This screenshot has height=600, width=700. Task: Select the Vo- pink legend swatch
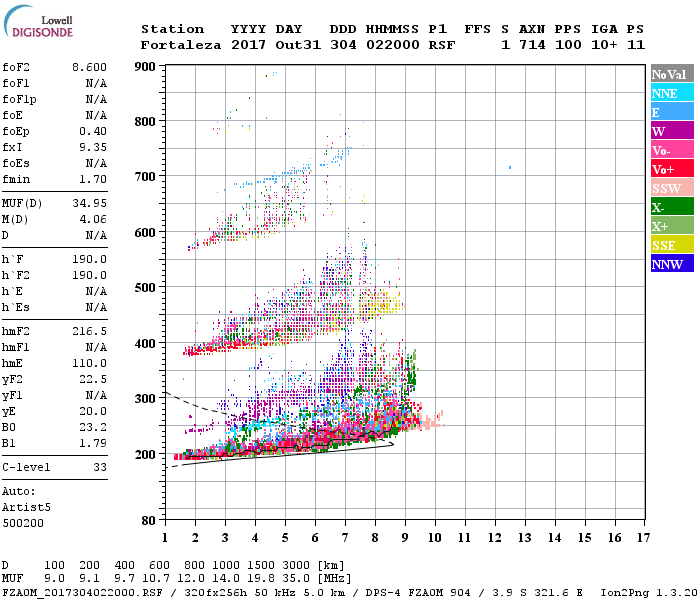click(672, 150)
